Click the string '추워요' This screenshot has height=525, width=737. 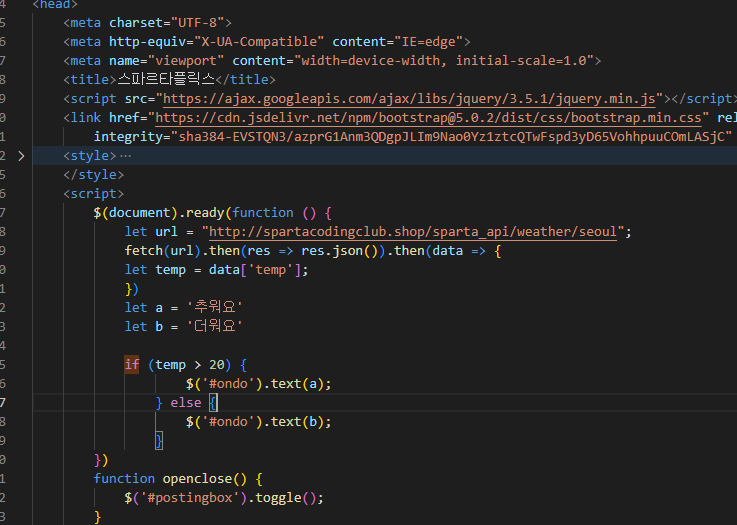215,307
